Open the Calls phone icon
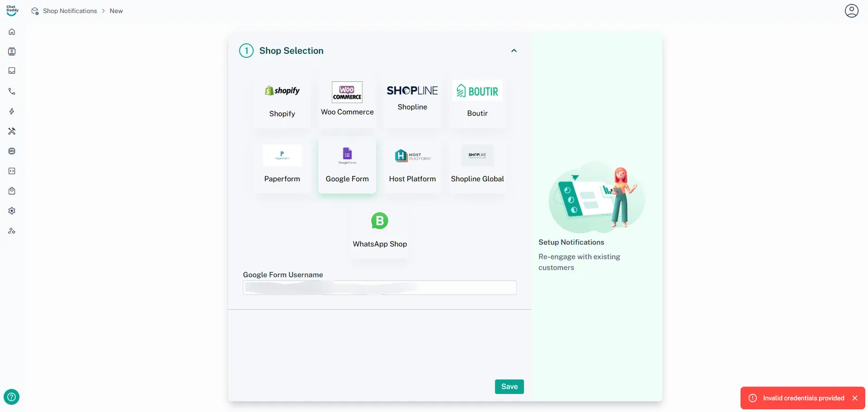This screenshot has width=868, height=412. (12, 91)
